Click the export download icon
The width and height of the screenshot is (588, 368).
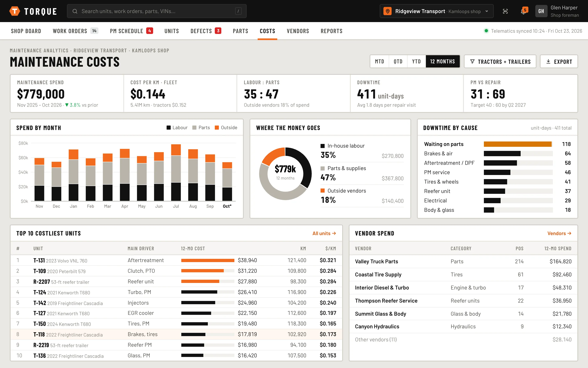click(548, 62)
